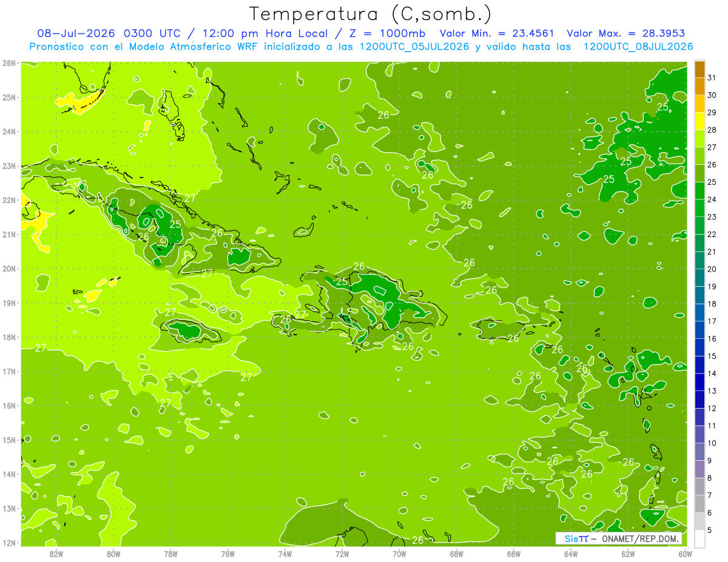This screenshot has width=728, height=562.
Task: Click the color scale value 21
Action: click(x=713, y=252)
